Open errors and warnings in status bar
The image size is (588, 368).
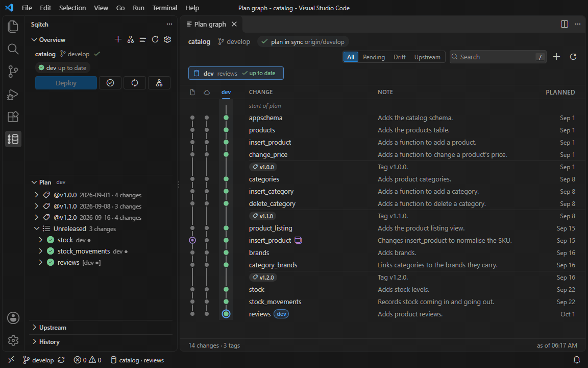[87, 360]
